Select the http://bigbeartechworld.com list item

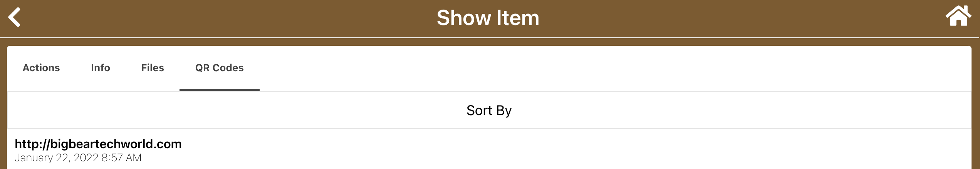[98, 149]
